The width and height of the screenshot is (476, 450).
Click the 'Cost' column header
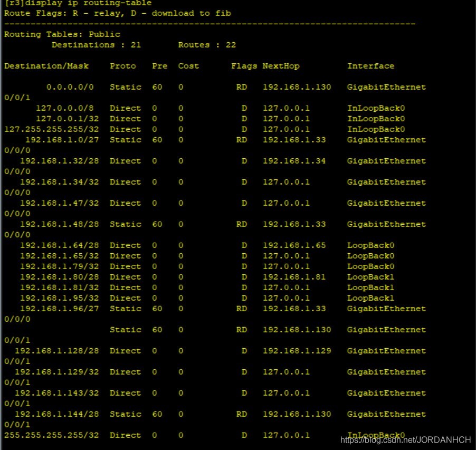pyautogui.click(x=188, y=66)
